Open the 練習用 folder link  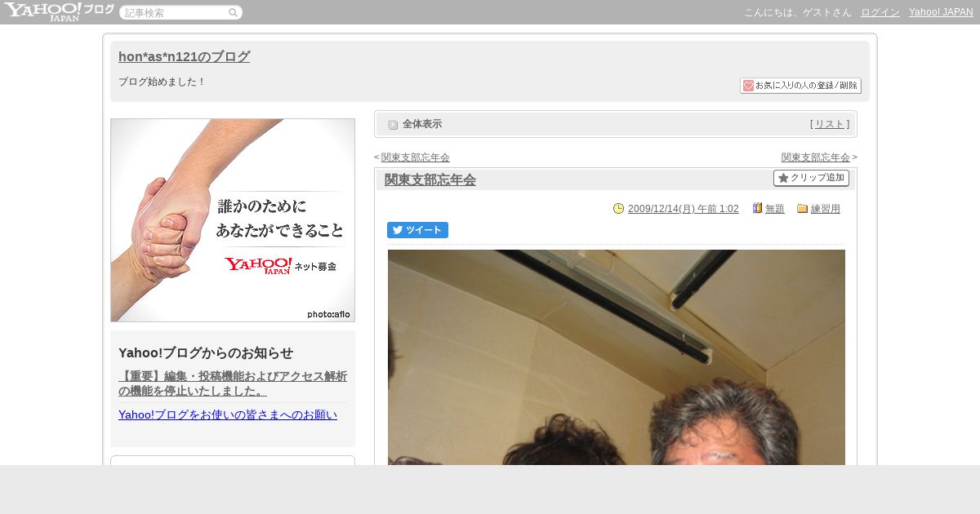coord(826,209)
